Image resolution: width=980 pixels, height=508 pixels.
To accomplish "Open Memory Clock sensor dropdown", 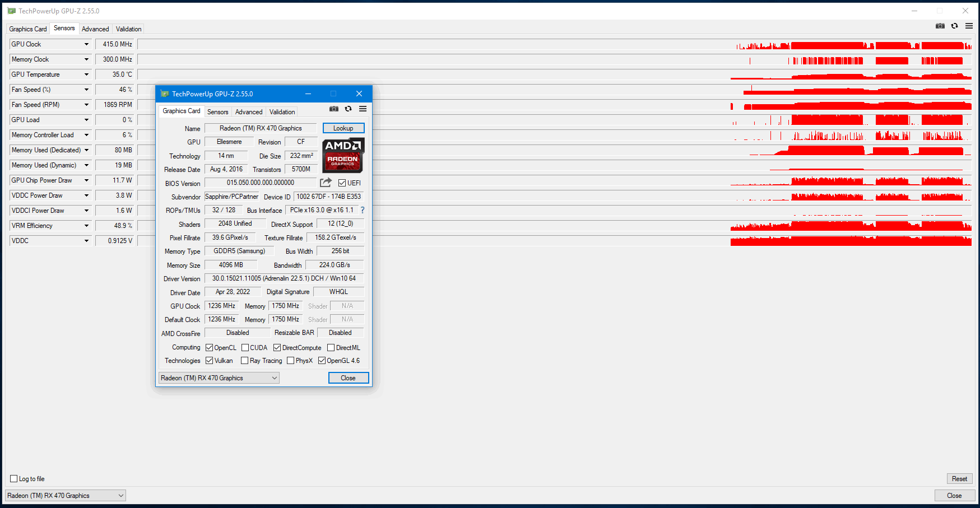I will click(86, 59).
